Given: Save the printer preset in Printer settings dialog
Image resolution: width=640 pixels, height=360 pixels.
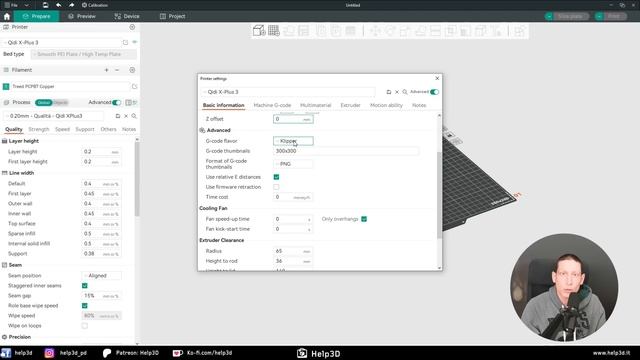Looking at the screenshot, I should [389, 92].
